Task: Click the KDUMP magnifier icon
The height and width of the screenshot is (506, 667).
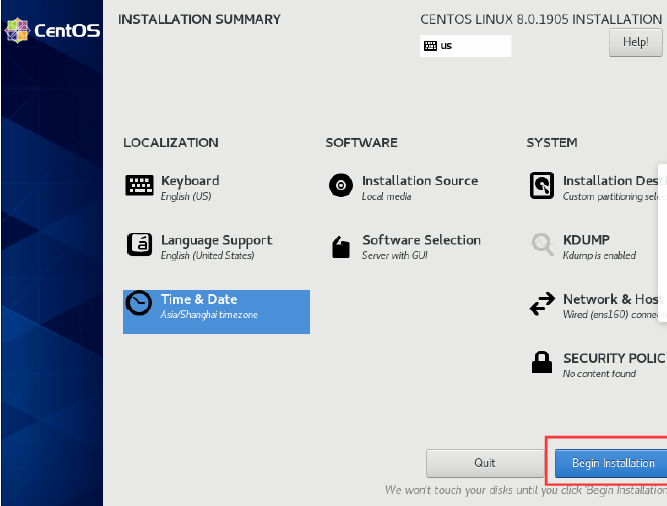Action: click(x=542, y=244)
